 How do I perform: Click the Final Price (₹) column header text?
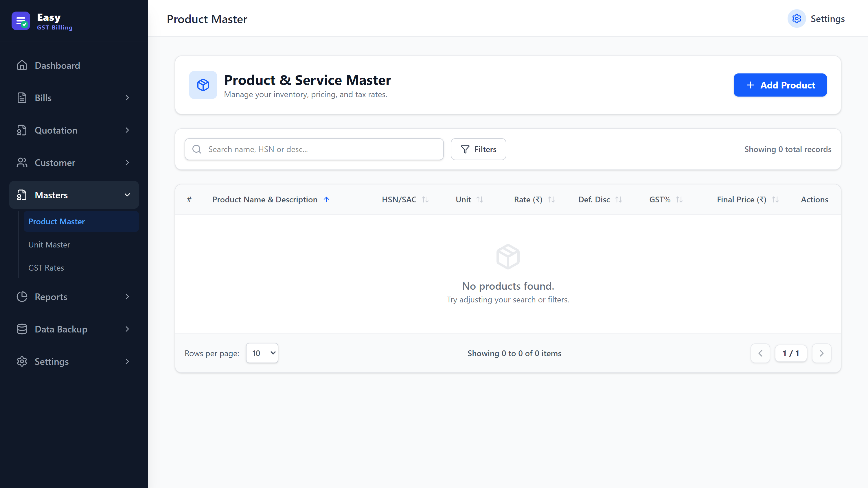741,200
